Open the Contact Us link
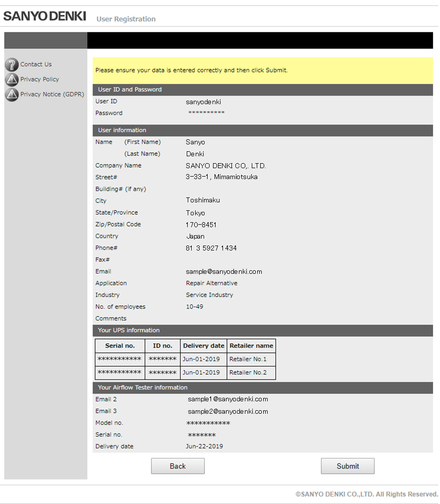 click(36, 64)
